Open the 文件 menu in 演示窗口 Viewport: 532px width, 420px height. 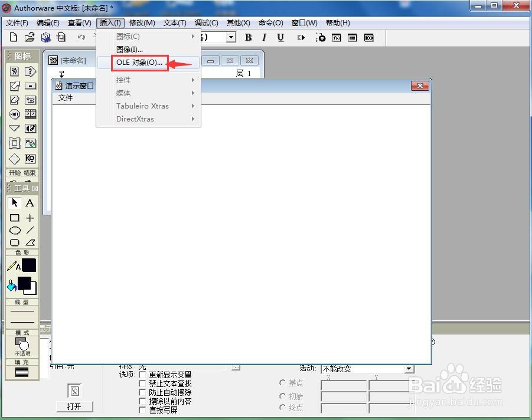(x=66, y=98)
